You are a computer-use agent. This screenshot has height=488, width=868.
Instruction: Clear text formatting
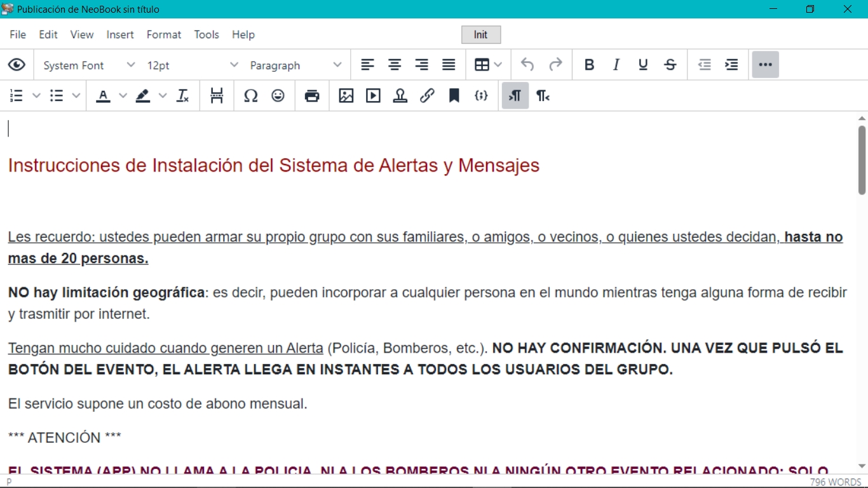click(183, 96)
